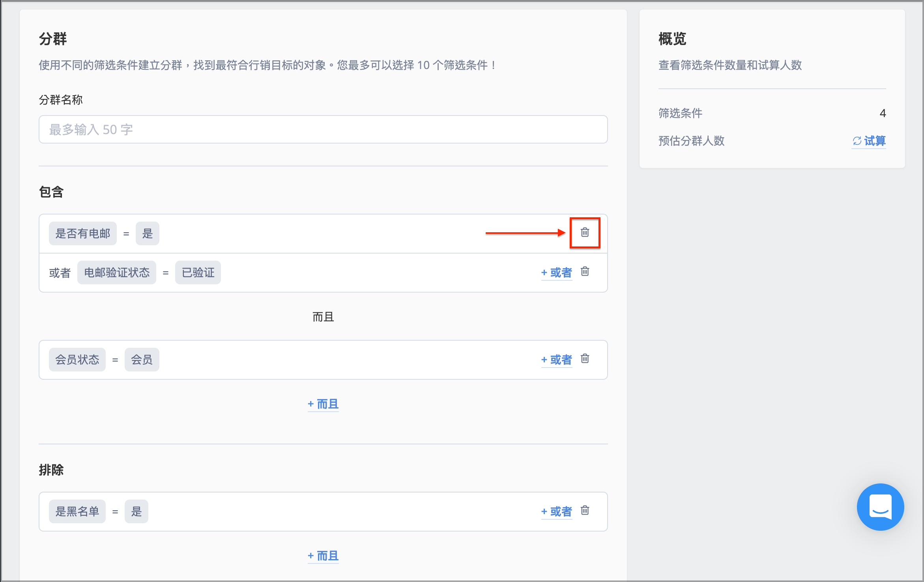Click the 概览 heading

672,39
